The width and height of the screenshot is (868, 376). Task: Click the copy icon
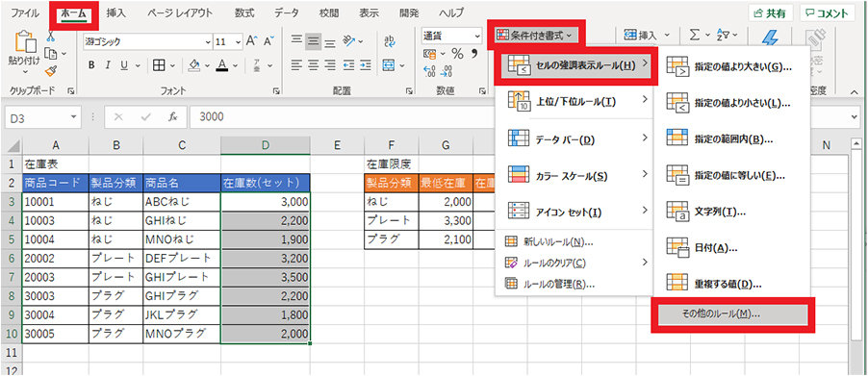coord(51,54)
